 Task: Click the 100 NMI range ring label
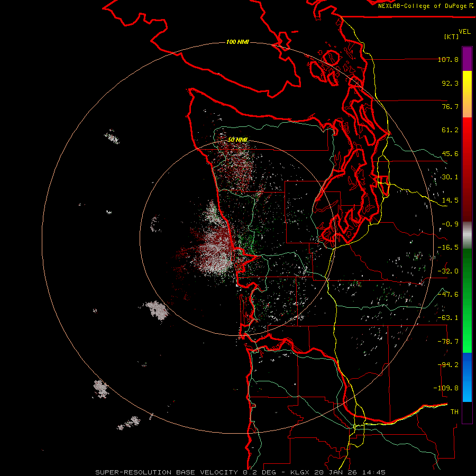click(x=237, y=42)
